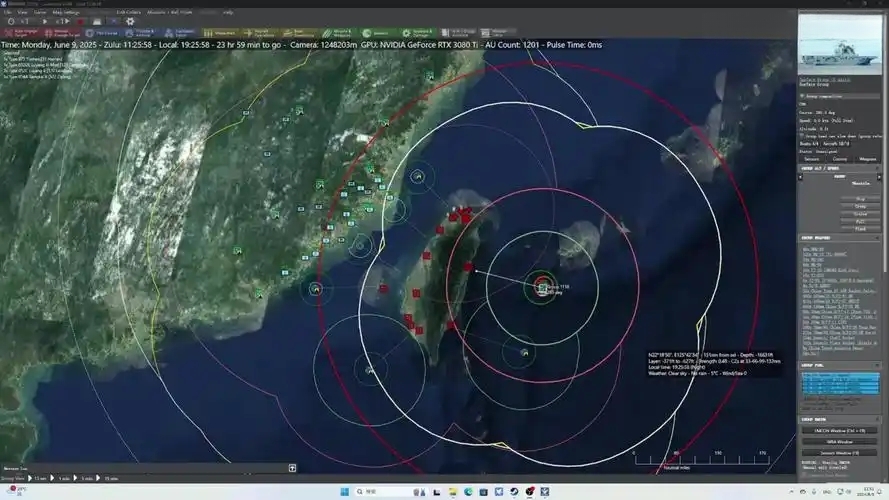The height and width of the screenshot is (500, 889).
Task: Show hidden system tray icons chevron
Action: [x=791, y=491]
